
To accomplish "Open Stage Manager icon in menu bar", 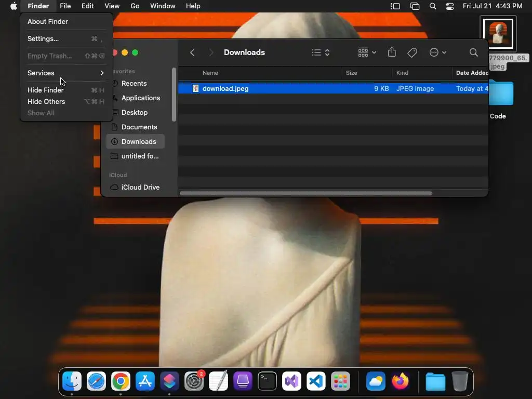I will [395, 6].
